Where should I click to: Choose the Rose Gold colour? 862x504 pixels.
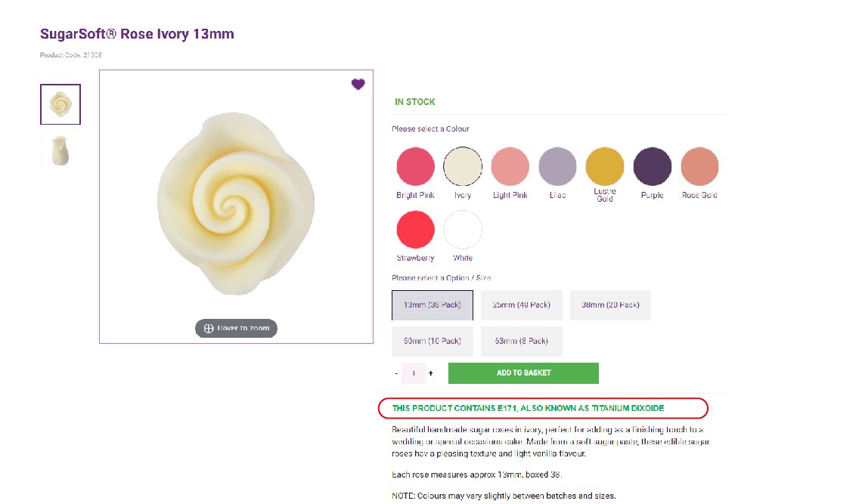(699, 166)
